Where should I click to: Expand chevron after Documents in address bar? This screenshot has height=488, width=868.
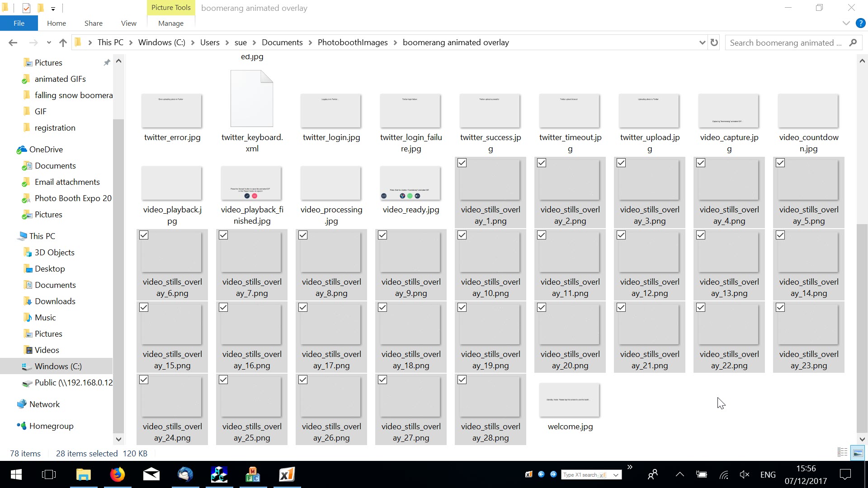[310, 42]
